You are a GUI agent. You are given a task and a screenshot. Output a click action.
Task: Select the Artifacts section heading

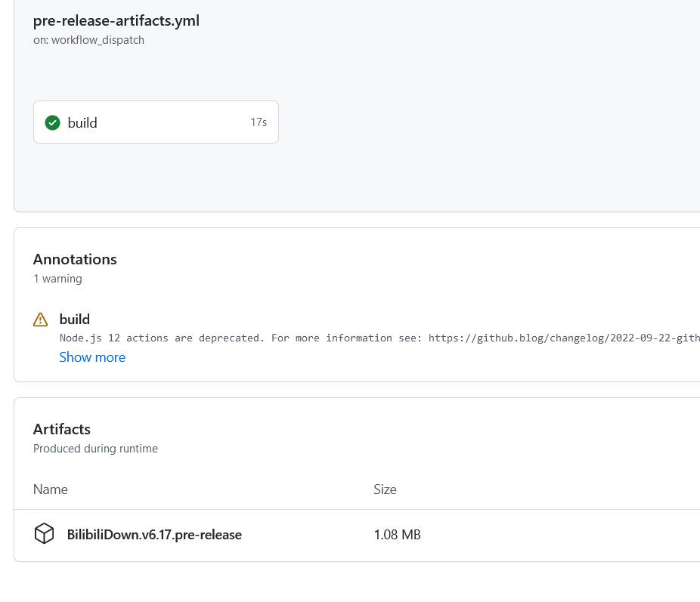pyautogui.click(x=62, y=429)
